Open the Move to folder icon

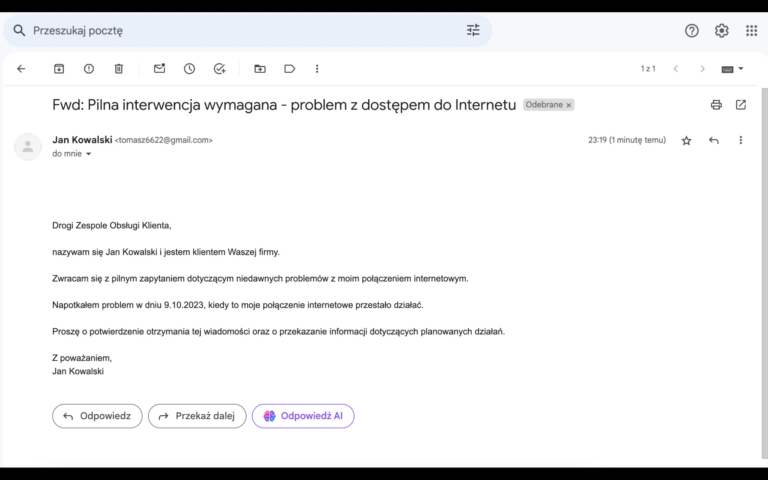[260, 69]
